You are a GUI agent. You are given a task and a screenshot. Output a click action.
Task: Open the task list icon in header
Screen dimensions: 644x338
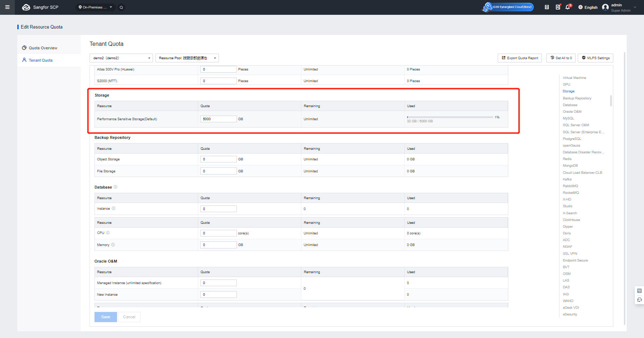pos(547,7)
